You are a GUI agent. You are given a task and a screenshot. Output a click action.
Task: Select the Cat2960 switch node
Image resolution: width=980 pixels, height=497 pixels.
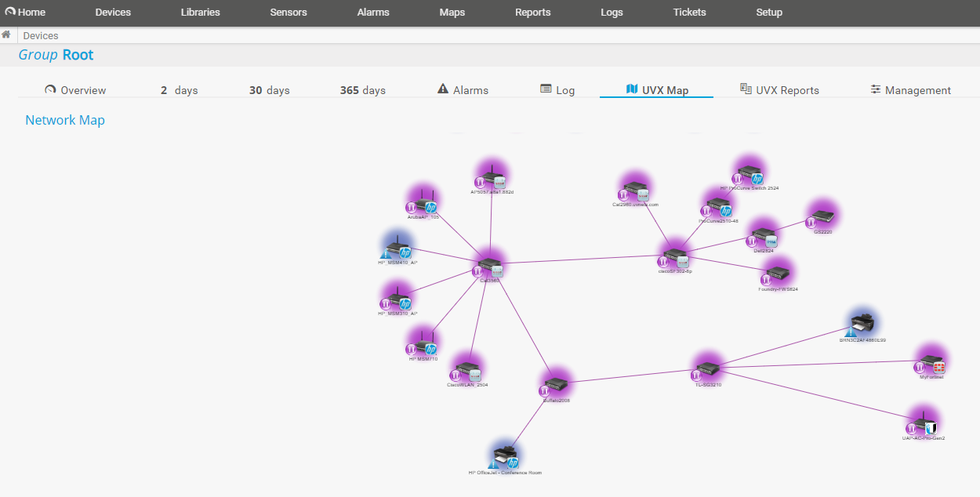634,189
